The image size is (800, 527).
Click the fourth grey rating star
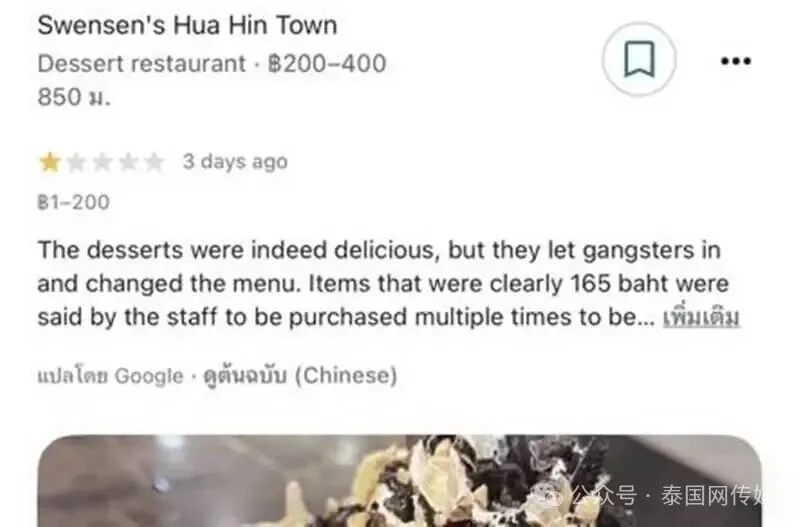(128, 163)
